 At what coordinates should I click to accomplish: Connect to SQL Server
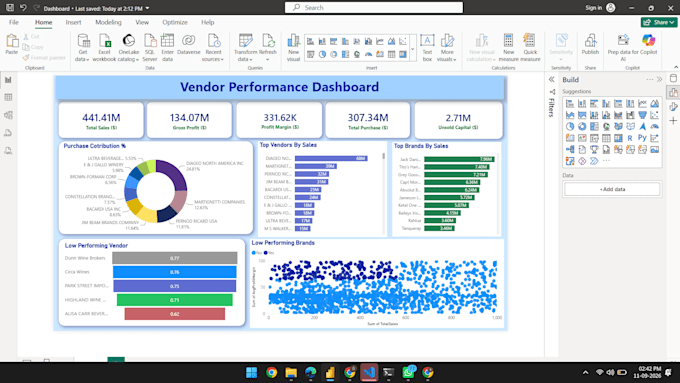point(150,48)
